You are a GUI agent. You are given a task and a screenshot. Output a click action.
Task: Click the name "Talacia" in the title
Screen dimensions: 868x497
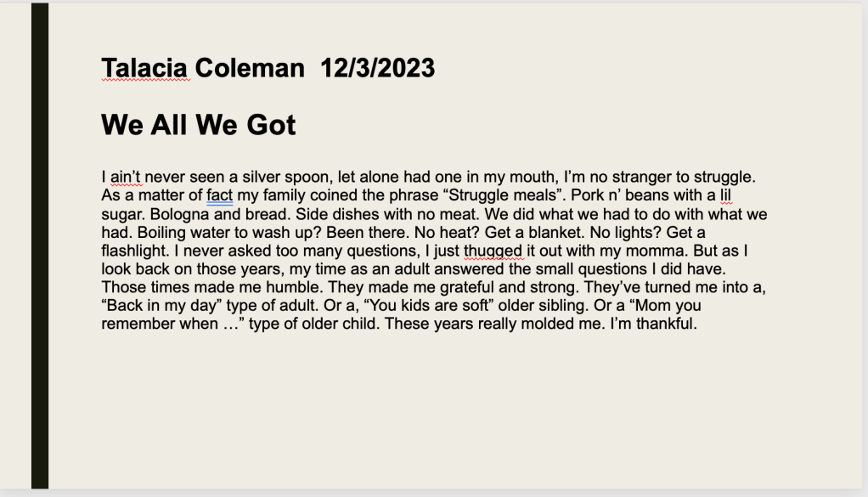tap(145, 67)
